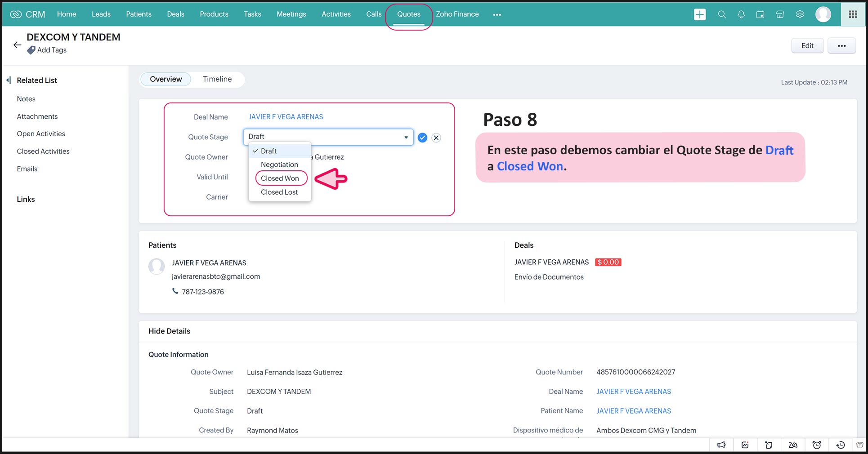Cancel Quote Stage edit with X
The image size is (868, 454).
tap(436, 138)
